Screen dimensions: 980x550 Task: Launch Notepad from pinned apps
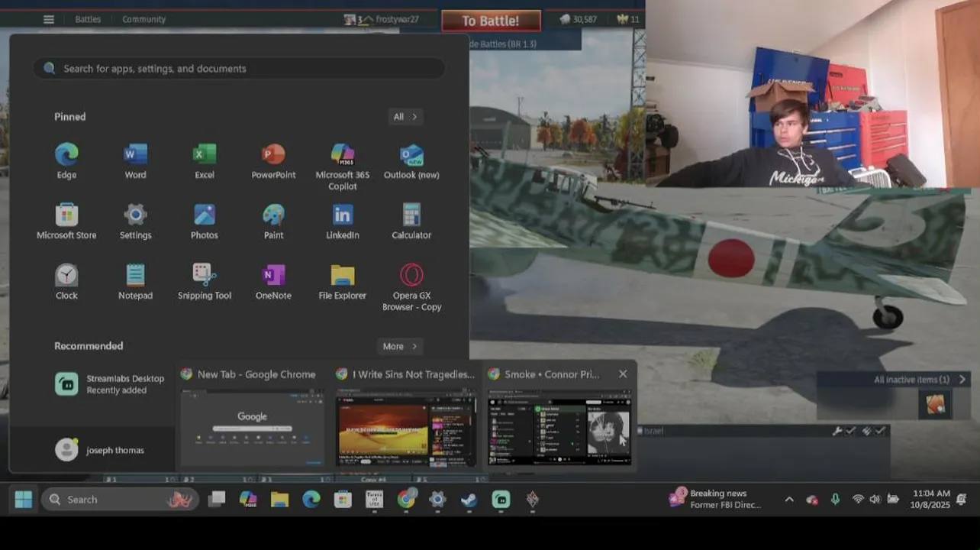135,282
